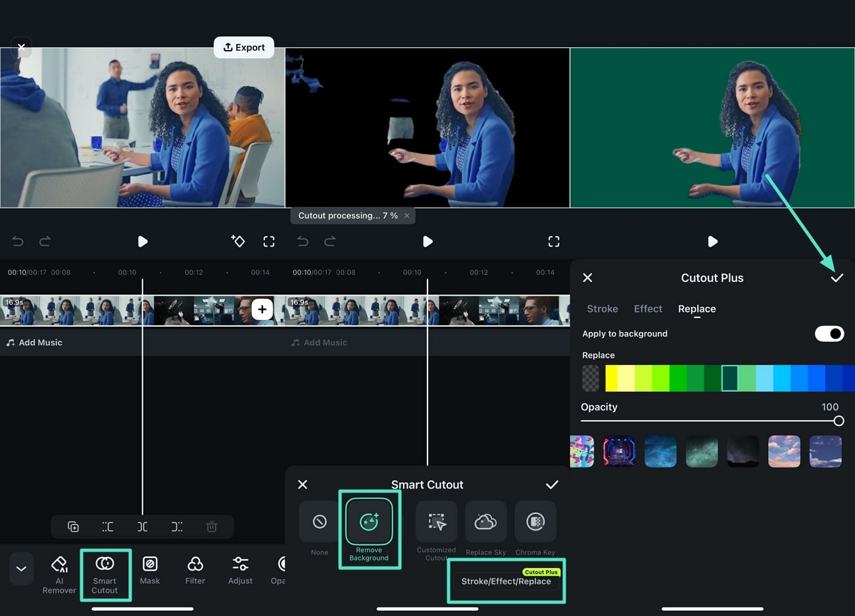Viewport: 855px width, 616px height.
Task: Close the editor with top-left X
Action: [21, 47]
